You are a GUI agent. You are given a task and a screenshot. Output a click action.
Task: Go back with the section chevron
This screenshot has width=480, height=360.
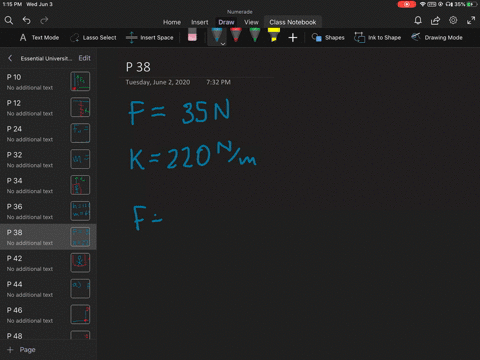pyautogui.click(x=10, y=58)
